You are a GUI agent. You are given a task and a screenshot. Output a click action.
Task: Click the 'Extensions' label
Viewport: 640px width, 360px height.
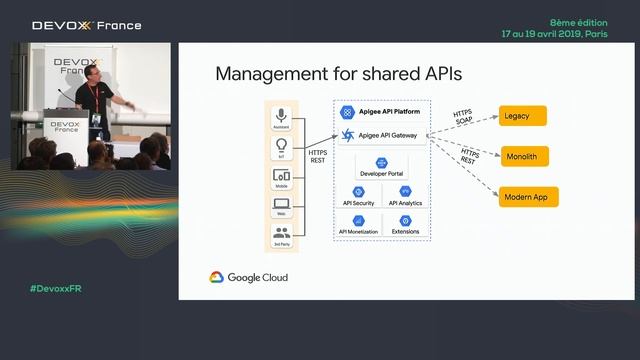[405, 231]
